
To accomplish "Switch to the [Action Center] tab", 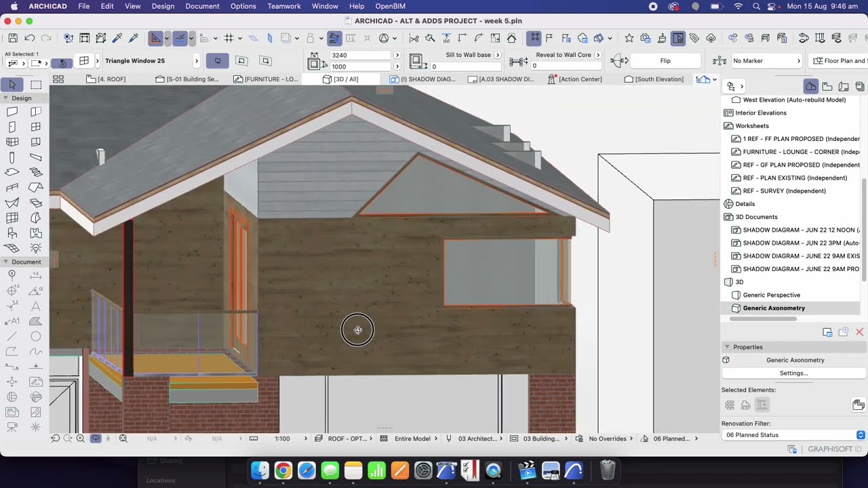I will 575,79.
